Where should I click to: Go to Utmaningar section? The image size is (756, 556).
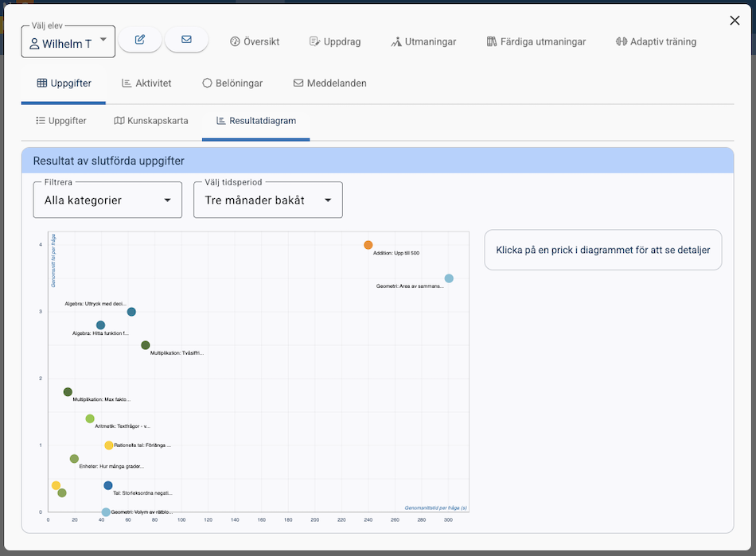tap(423, 41)
